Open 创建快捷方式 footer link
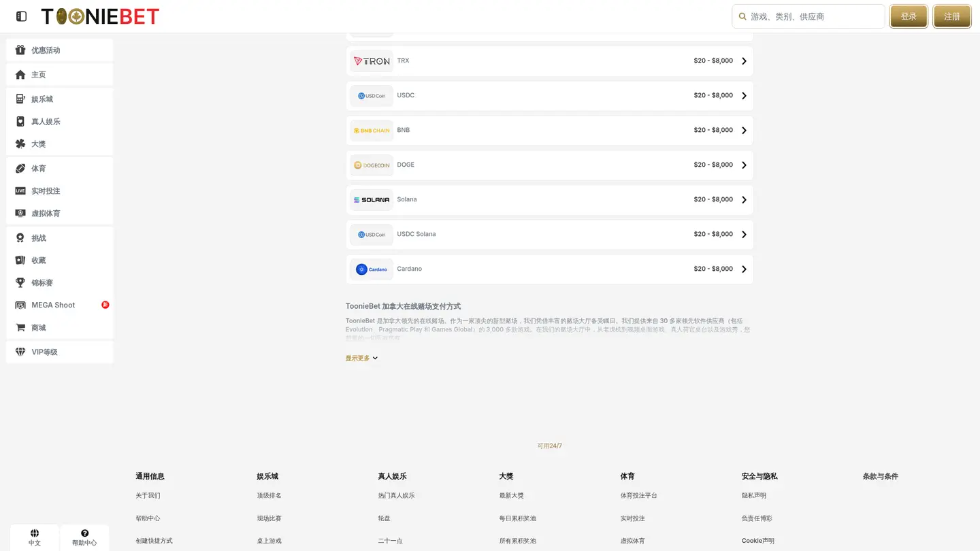 click(154, 541)
